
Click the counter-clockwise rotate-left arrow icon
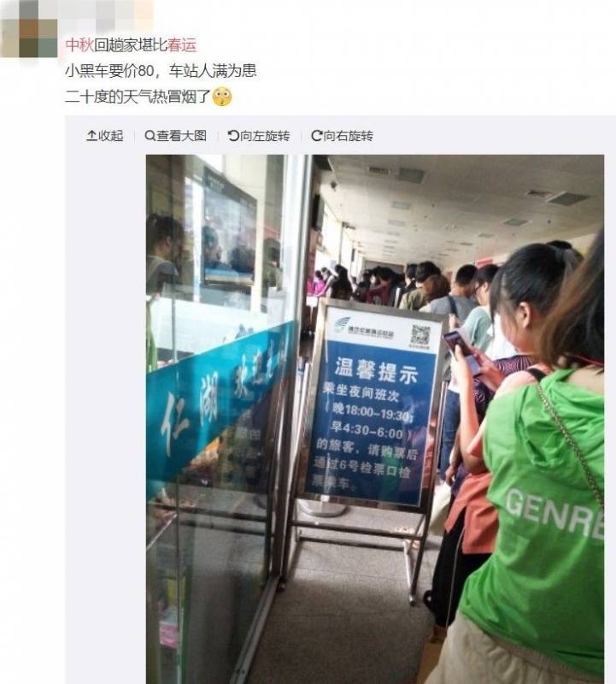coord(232,136)
